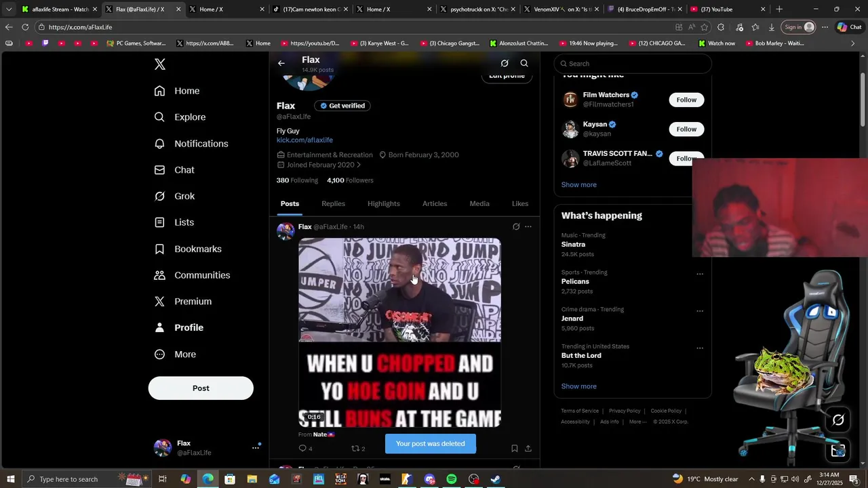Open more options for But the Lord trend
The image size is (868, 488).
point(700,348)
